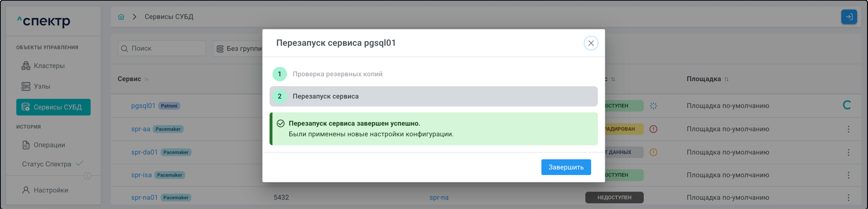Screen dimensions: 868x209
Task: Sort the table by Площадка column
Action: (x=726, y=79)
